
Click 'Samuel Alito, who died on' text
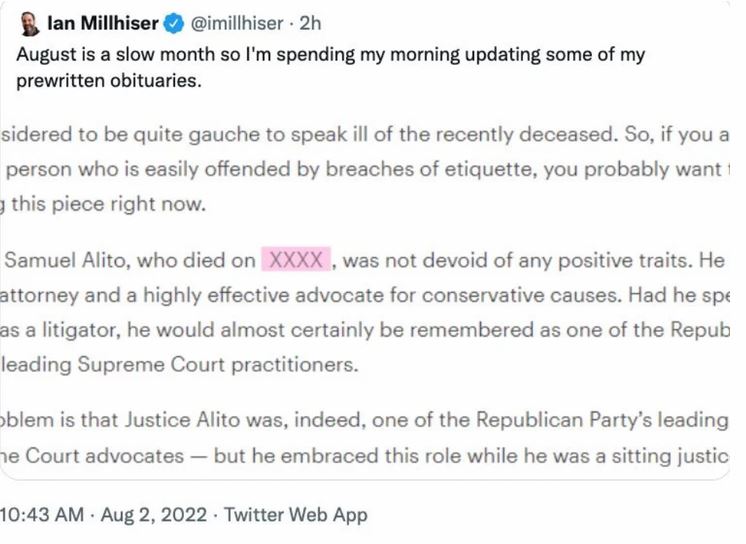tap(131, 260)
